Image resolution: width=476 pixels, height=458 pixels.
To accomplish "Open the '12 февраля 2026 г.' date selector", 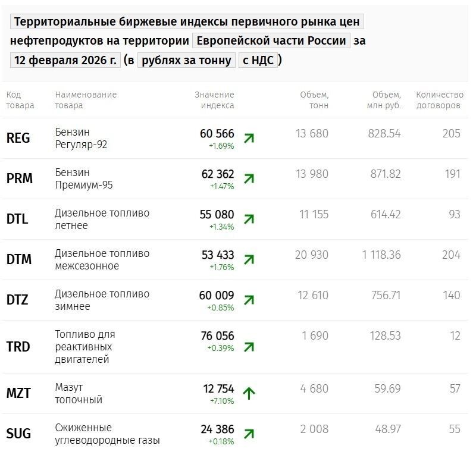I will pyautogui.click(x=65, y=60).
